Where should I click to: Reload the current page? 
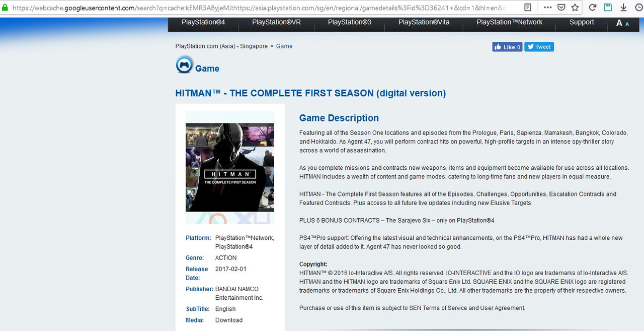coord(593,8)
